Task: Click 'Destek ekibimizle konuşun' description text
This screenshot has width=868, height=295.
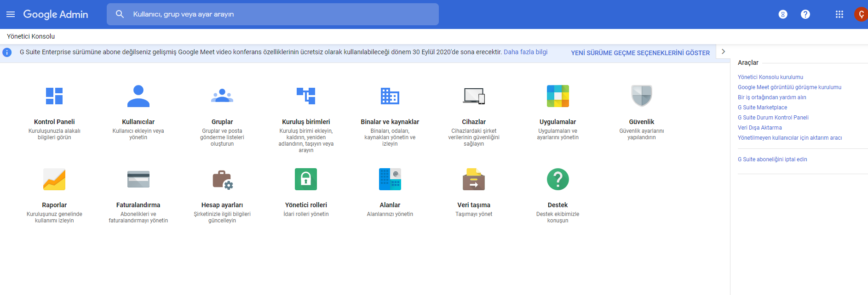Action: 558,217
